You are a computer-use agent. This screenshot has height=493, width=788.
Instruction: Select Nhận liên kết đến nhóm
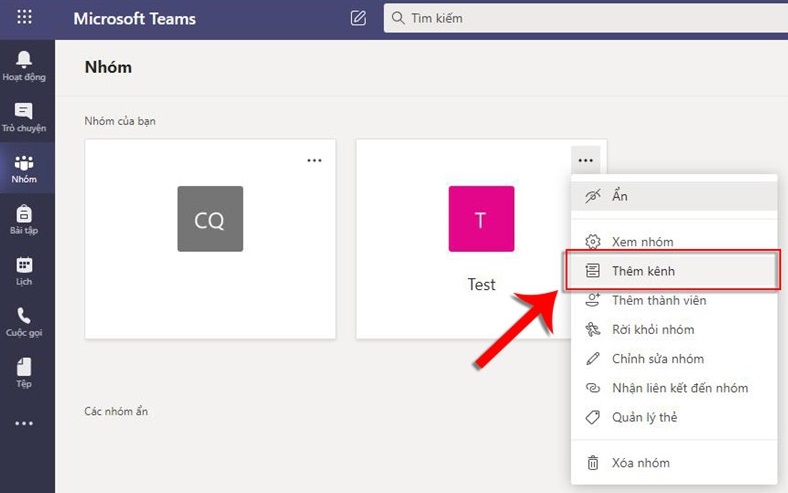pyautogui.click(x=674, y=388)
